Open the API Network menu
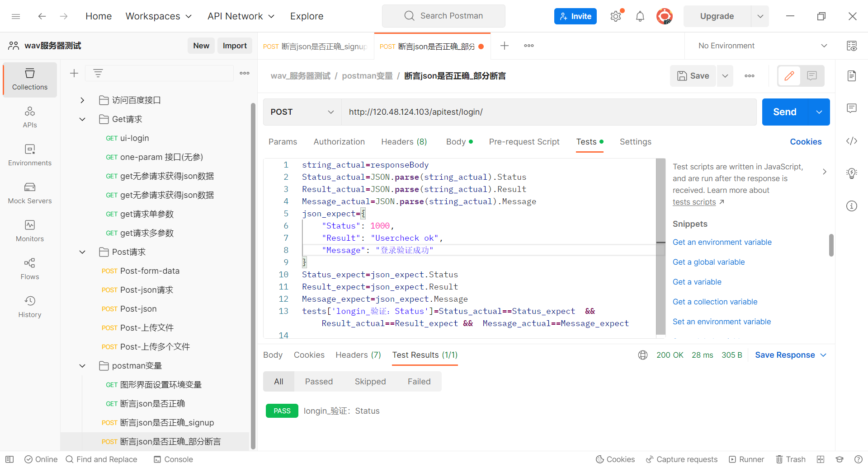The image size is (868, 467). point(241,16)
